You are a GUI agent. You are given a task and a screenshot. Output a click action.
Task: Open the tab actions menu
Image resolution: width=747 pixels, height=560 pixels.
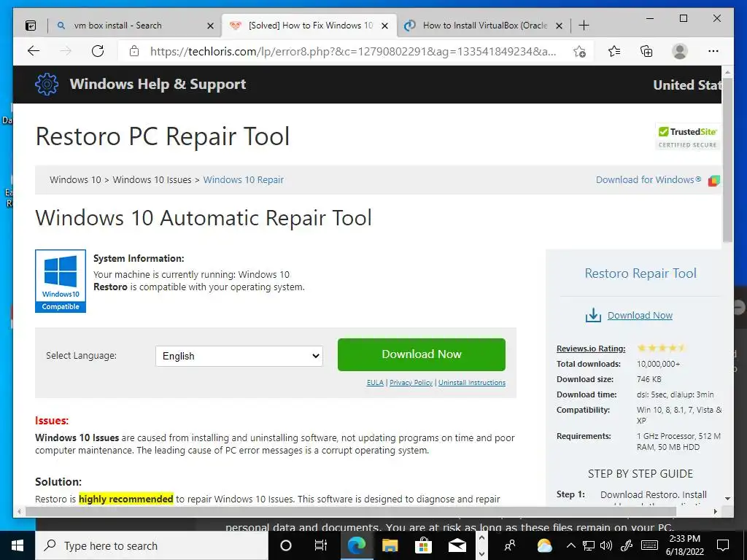tap(31, 26)
